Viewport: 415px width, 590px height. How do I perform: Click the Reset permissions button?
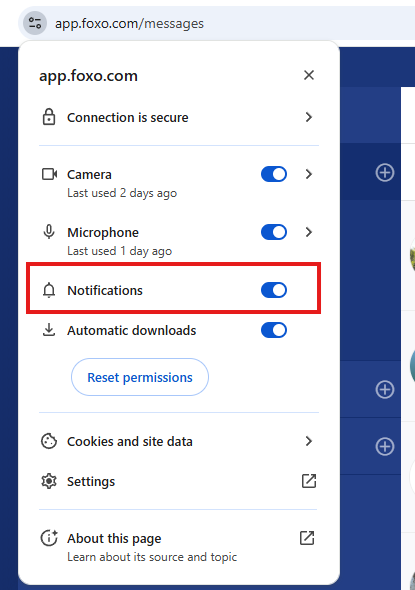point(140,377)
